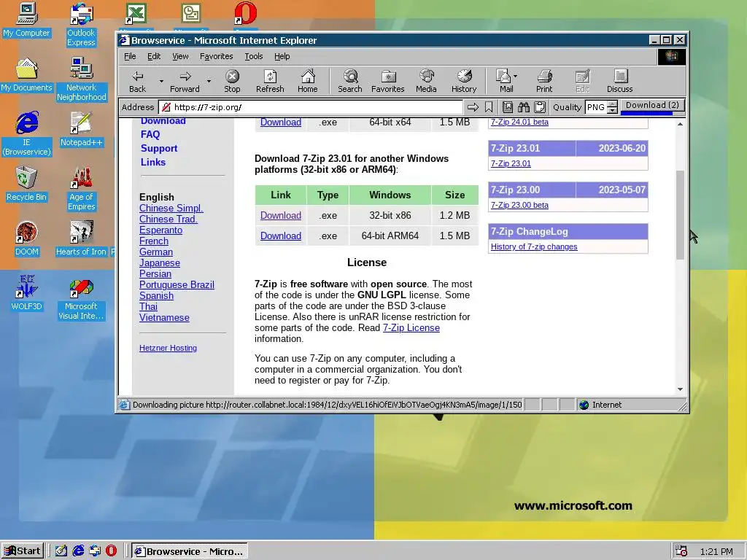Open the View menu

(180, 56)
